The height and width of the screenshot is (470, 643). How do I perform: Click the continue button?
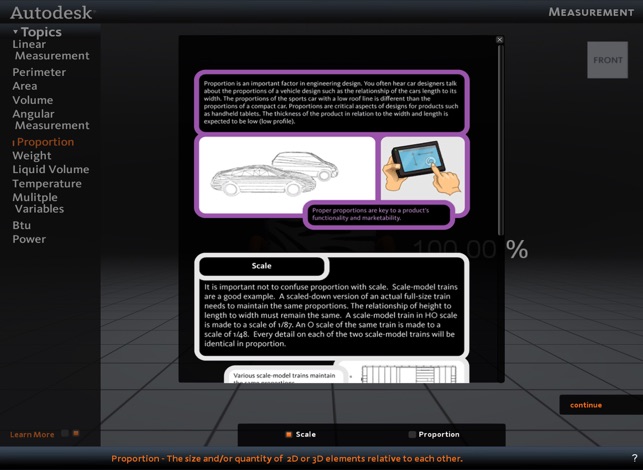click(601, 405)
